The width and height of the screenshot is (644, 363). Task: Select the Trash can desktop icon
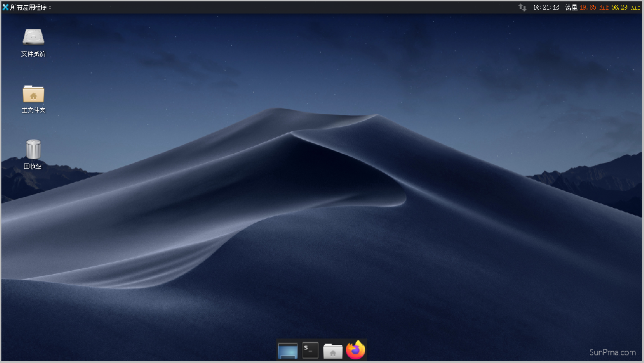coord(33,149)
